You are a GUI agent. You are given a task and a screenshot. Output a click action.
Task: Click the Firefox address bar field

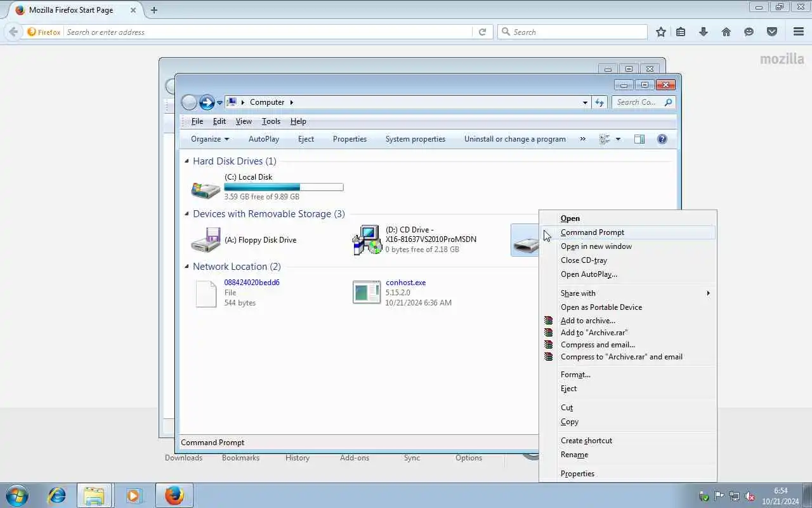point(268,32)
